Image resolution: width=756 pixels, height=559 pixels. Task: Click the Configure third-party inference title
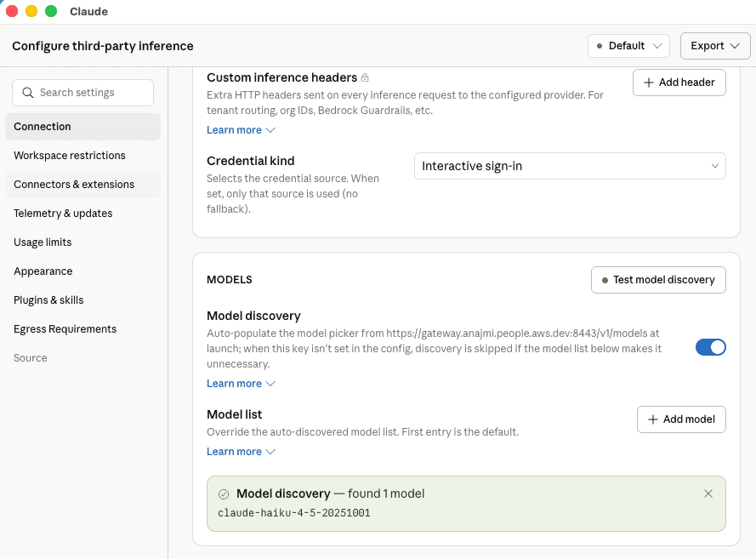point(103,46)
